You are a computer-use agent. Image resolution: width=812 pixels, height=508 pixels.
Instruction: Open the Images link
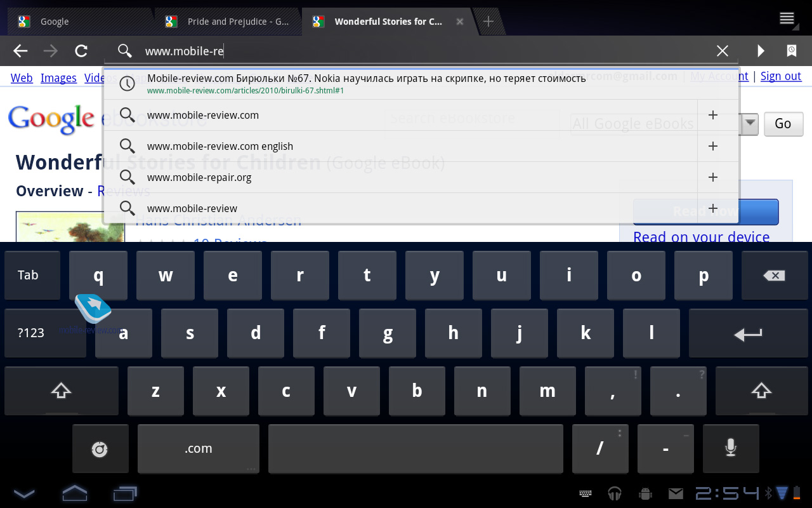[x=58, y=77]
